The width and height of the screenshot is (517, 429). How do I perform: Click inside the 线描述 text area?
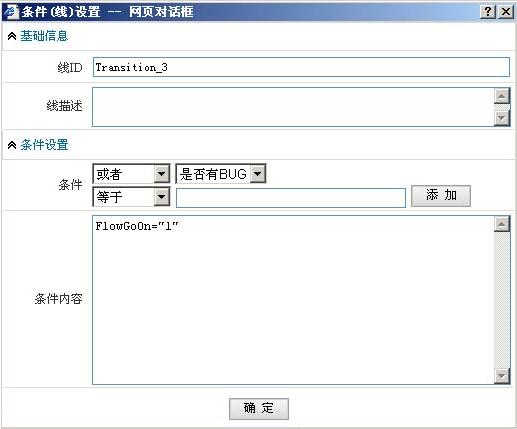tap(293, 107)
